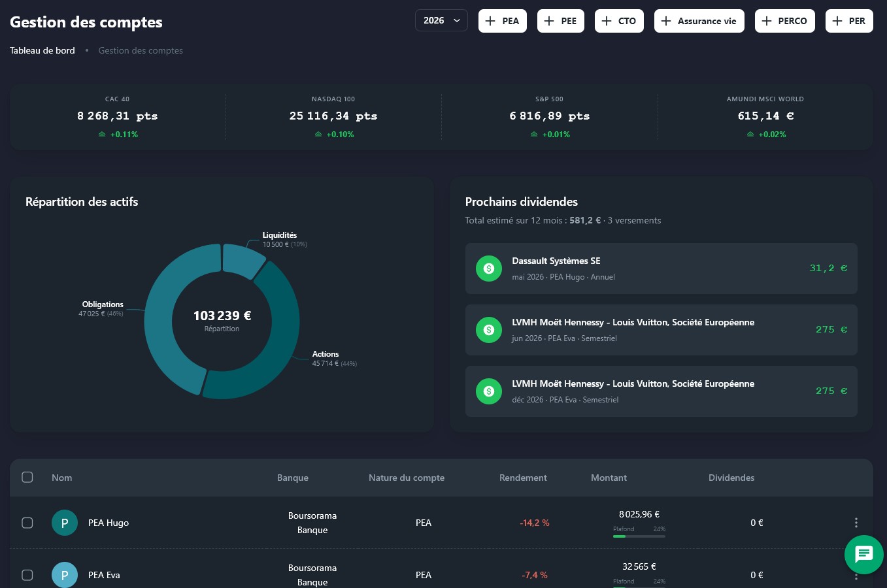Screen dimensions: 887x588
Task: Open the 2026 year dropdown
Action: click(441, 21)
